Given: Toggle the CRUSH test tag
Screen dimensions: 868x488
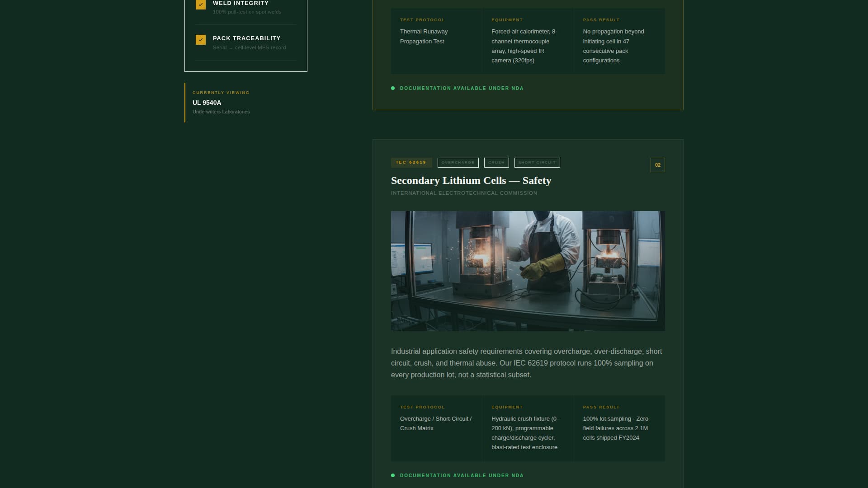Looking at the screenshot, I should point(496,162).
